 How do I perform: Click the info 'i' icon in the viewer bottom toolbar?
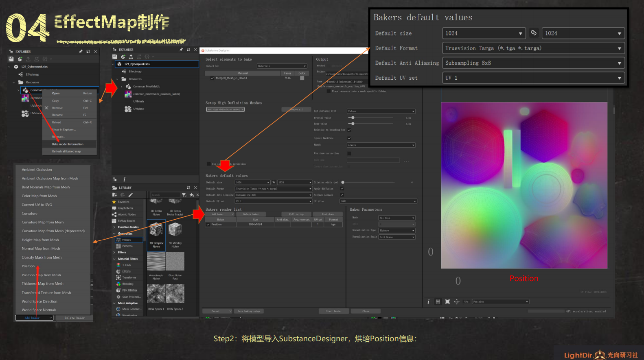[428, 301]
